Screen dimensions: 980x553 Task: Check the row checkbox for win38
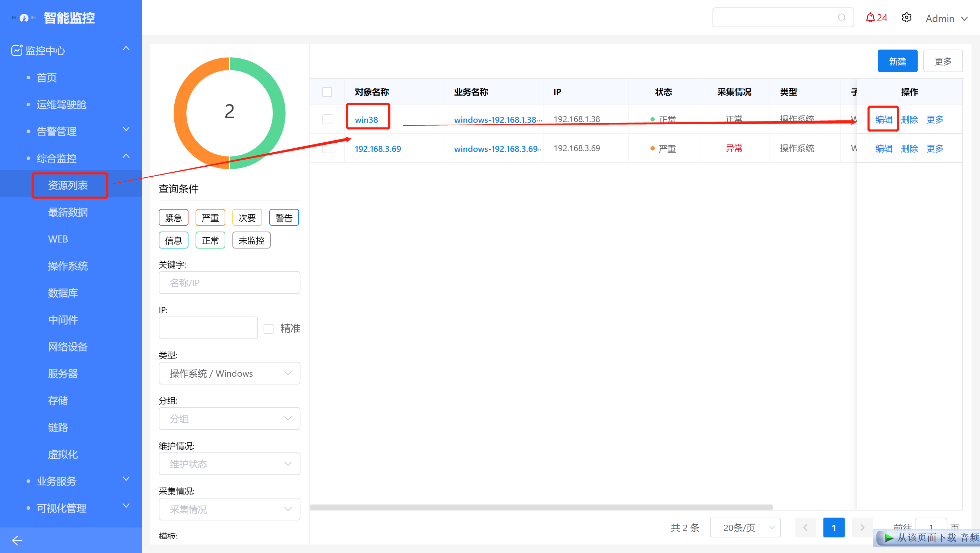click(x=327, y=119)
